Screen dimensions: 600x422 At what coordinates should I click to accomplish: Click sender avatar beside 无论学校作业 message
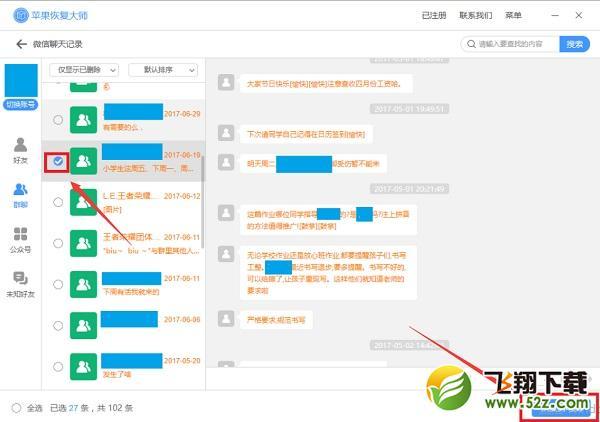(226, 254)
